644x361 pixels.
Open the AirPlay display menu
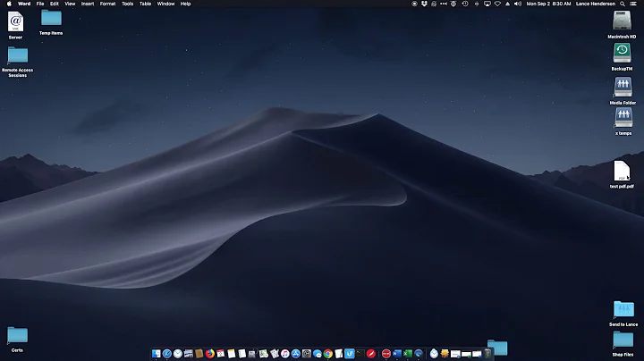click(x=487, y=4)
